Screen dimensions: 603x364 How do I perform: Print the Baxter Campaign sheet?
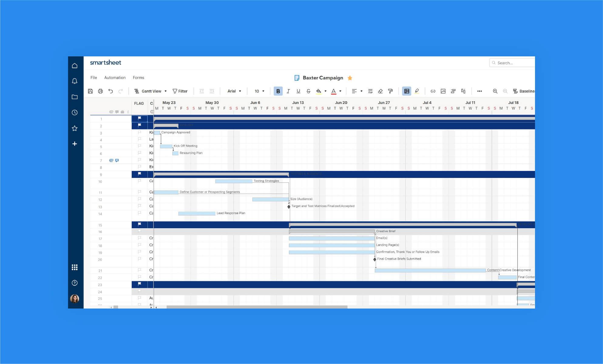pyautogui.click(x=100, y=91)
